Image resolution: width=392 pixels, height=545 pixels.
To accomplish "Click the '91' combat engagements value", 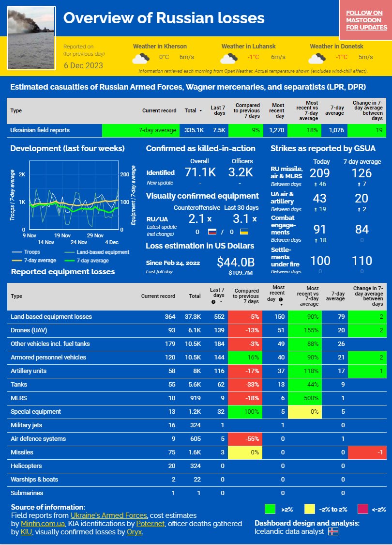I will [x=319, y=230].
